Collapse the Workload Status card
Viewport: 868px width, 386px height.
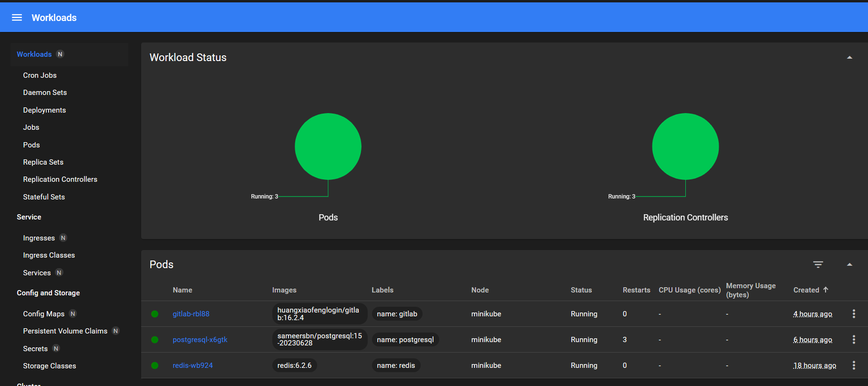tap(849, 57)
